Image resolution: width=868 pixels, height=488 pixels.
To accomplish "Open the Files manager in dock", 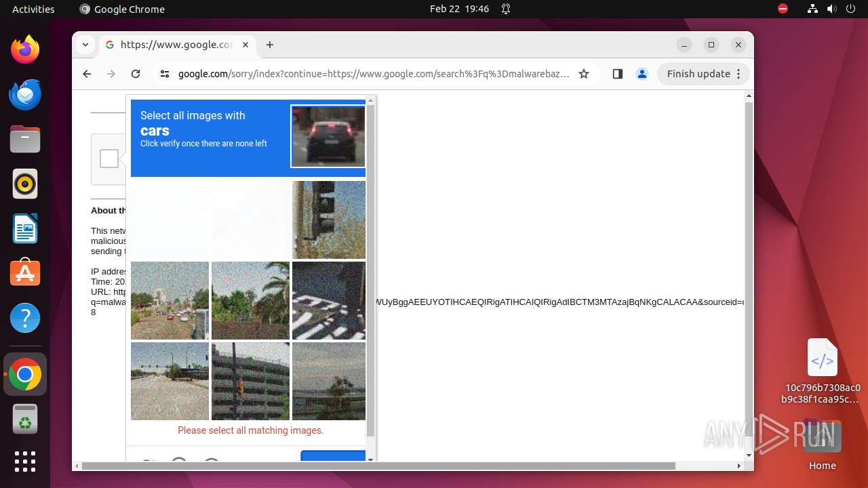I will coord(25,139).
